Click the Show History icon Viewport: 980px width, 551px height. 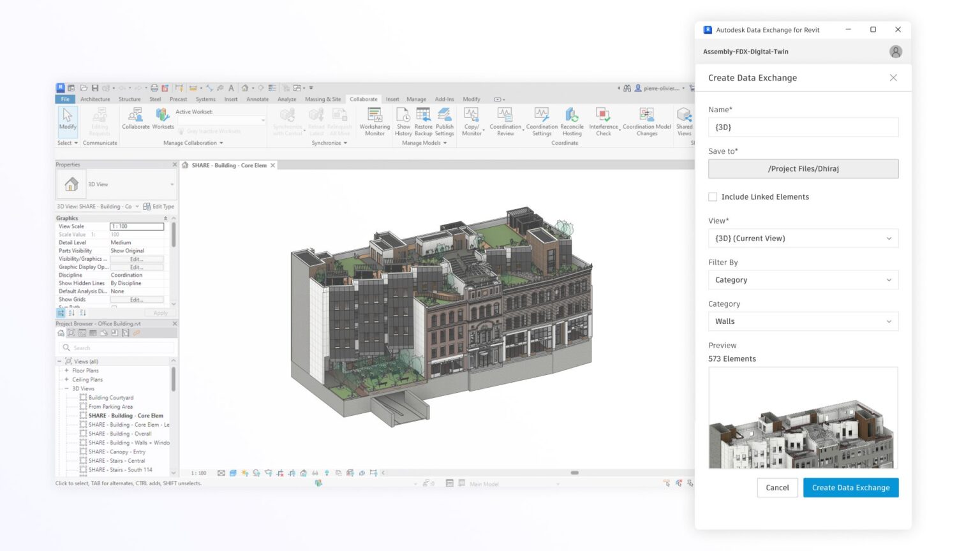point(403,121)
